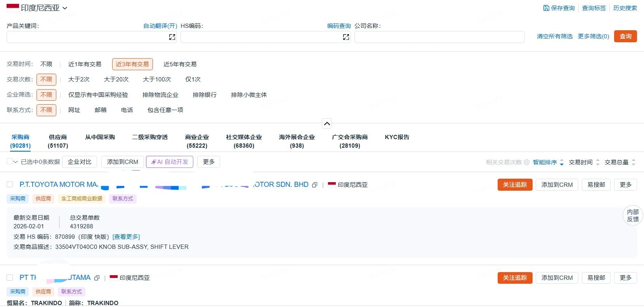This screenshot has width=644, height=307.
Task: Toggle the select-all data checkbox
Action: pyautogui.click(x=10, y=162)
